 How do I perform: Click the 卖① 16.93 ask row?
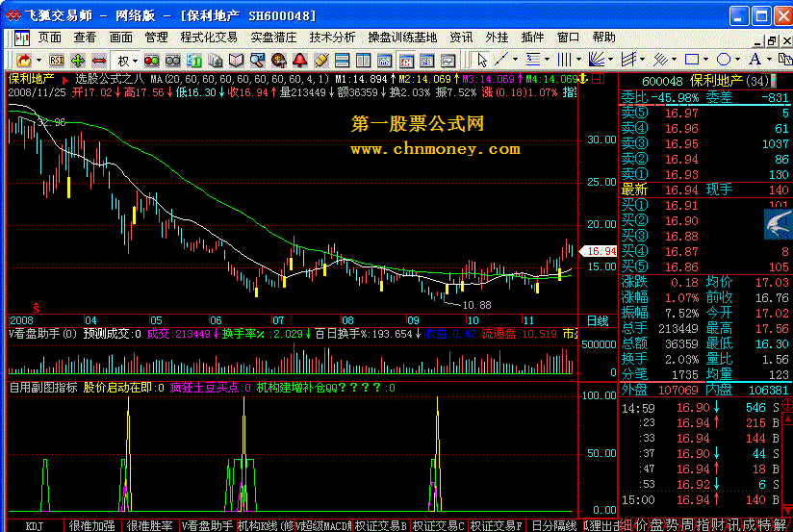coord(704,174)
